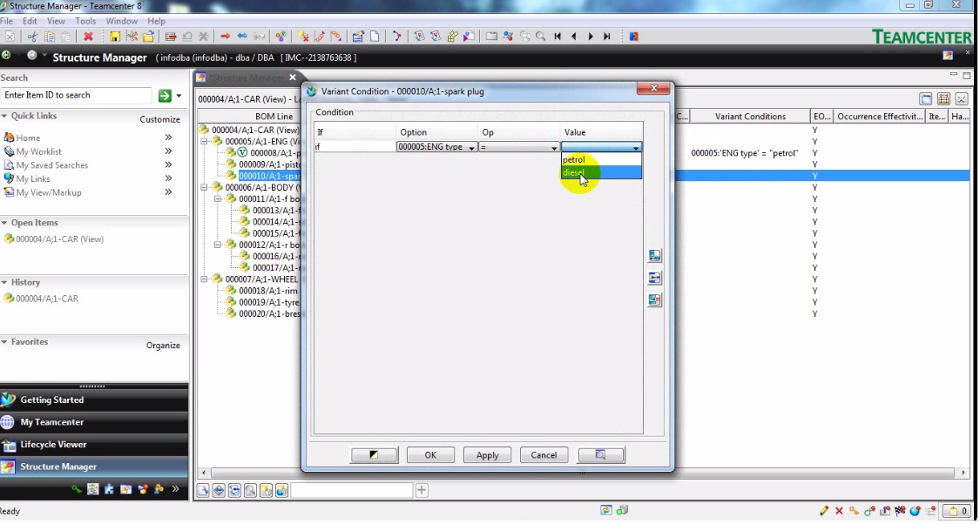Select the red X delete toolbar icon
This screenshot has width=980, height=524.
click(x=89, y=36)
